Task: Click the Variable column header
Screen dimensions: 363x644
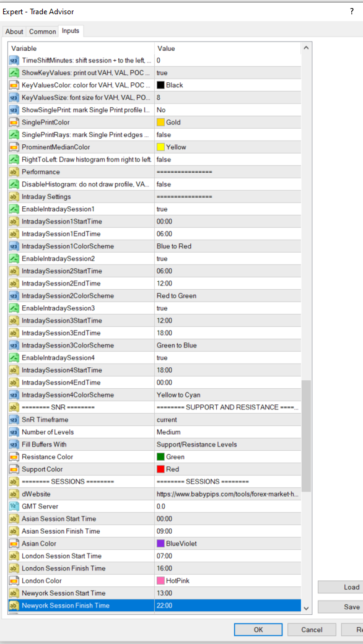Action: [x=82, y=48]
